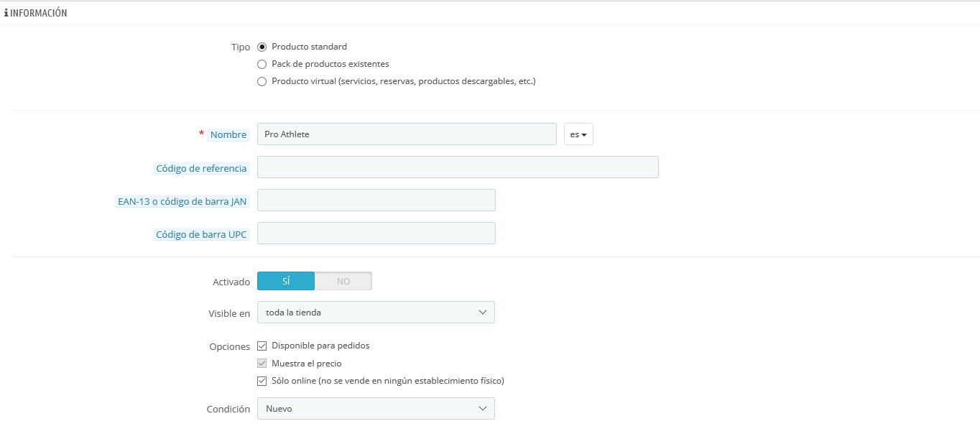The height and width of the screenshot is (439, 980).
Task: Switch Activado toggle to NO
Action: (x=343, y=281)
